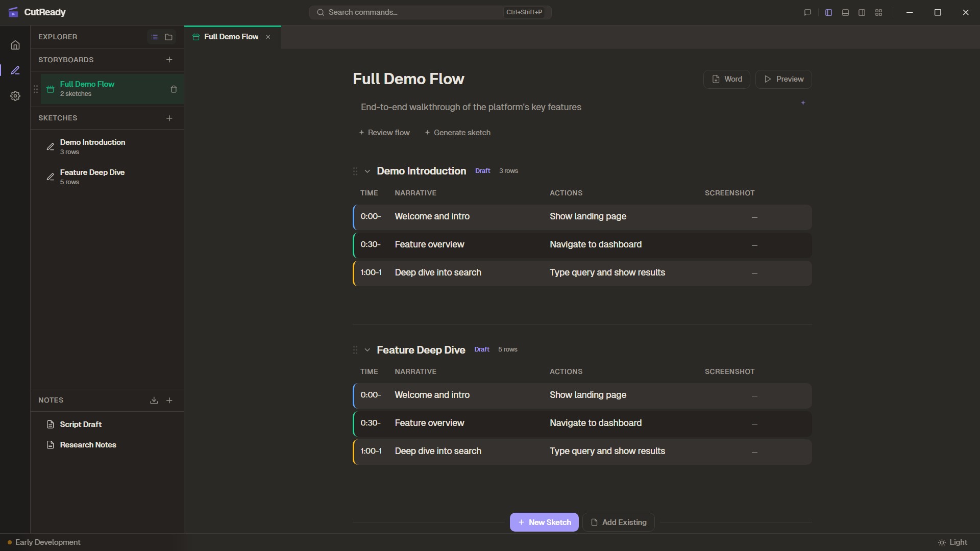
Task: Toggle the left panel layout
Action: [828, 12]
